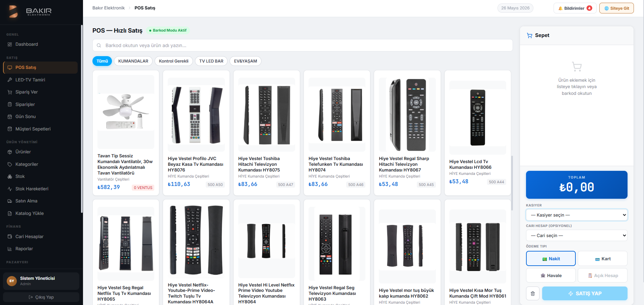The width and height of the screenshot is (644, 305).
Task: Open LED-TV Tamiri wrench icon
Action: (x=10, y=80)
